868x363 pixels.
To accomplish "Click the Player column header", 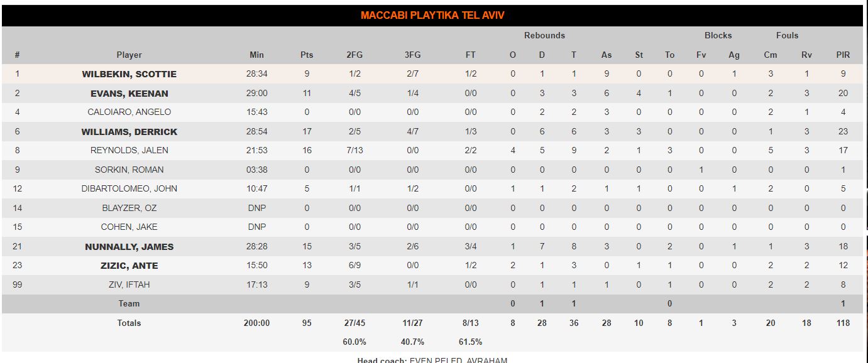I will point(129,55).
